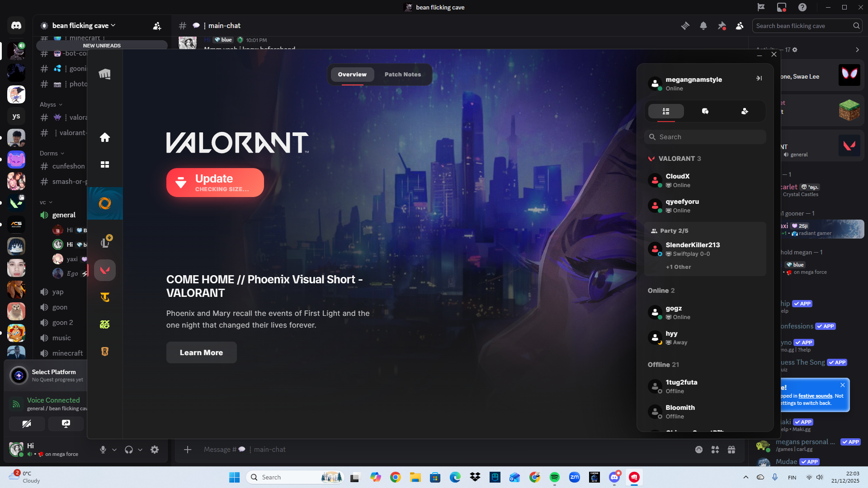Toggle headphones deafen in Discord user panel
The height and width of the screenshot is (488, 868).
[129, 450]
